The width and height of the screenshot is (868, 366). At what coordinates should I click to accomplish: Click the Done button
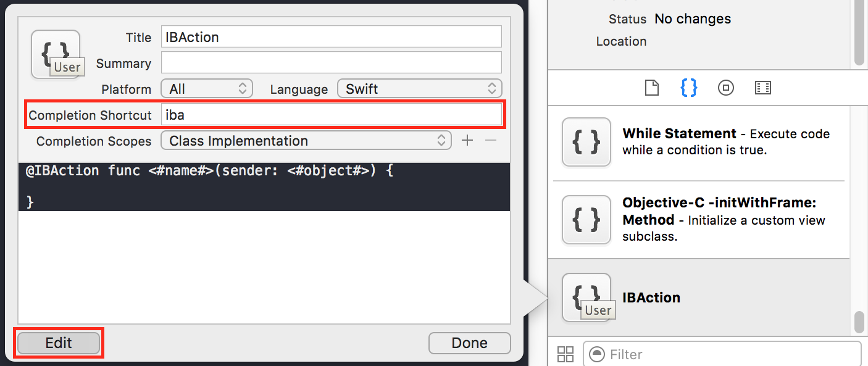pos(469,343)
